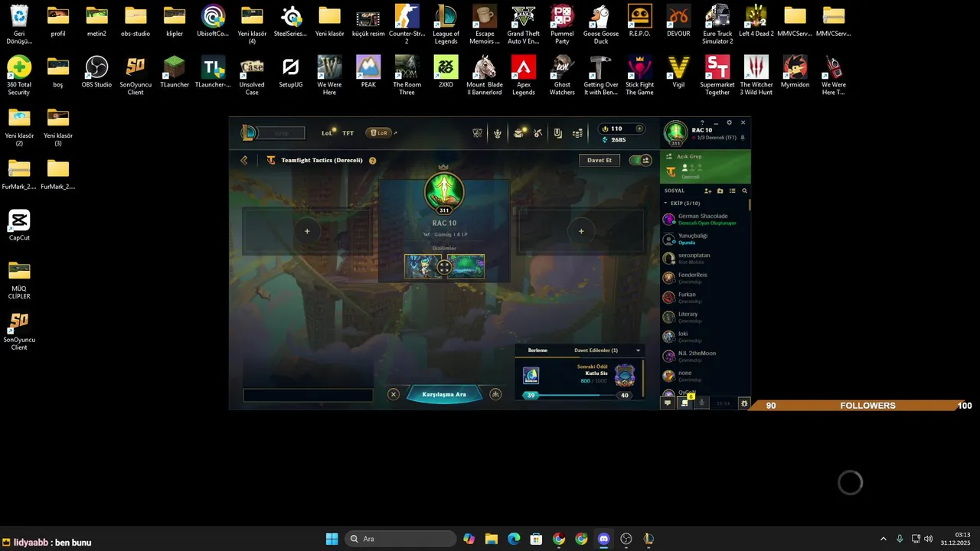Open the profile emblem icon in League navbar
This screenshot has width=980, height=551.
tap(498, 133)
